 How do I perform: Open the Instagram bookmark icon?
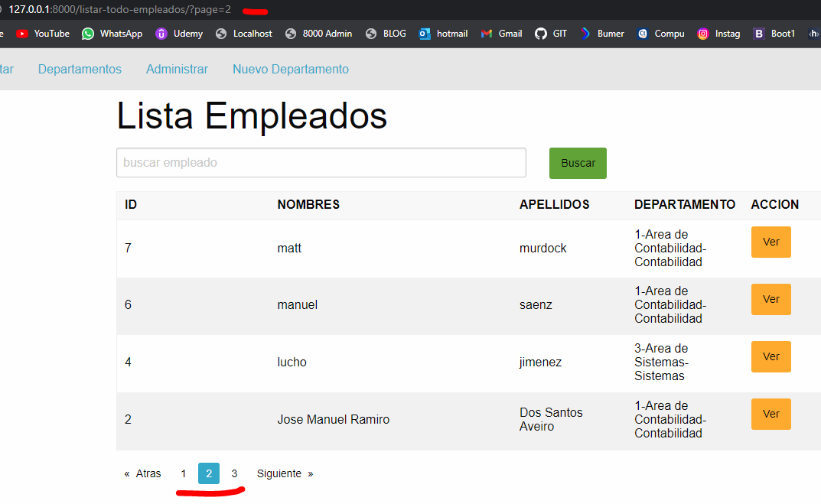click(x=703, y=34)
